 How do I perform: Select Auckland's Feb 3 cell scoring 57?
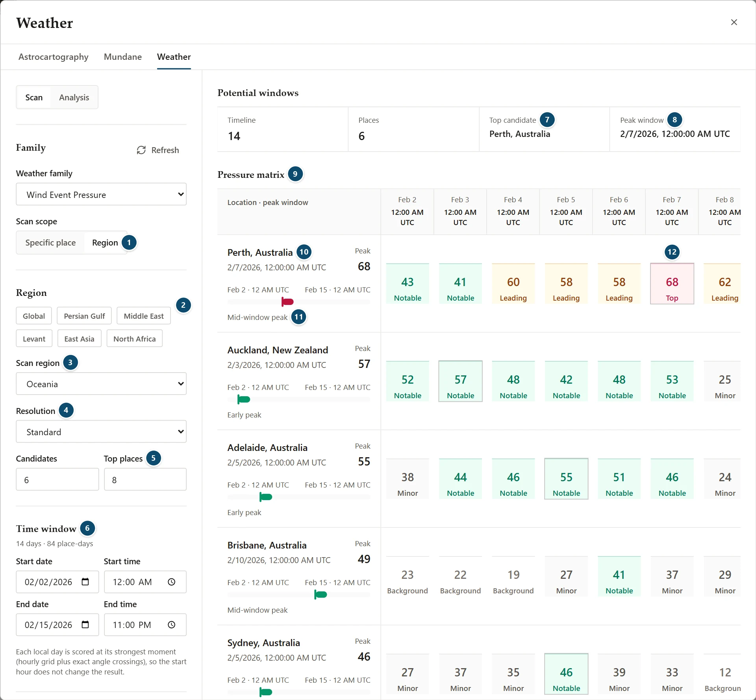pos(460,381)
